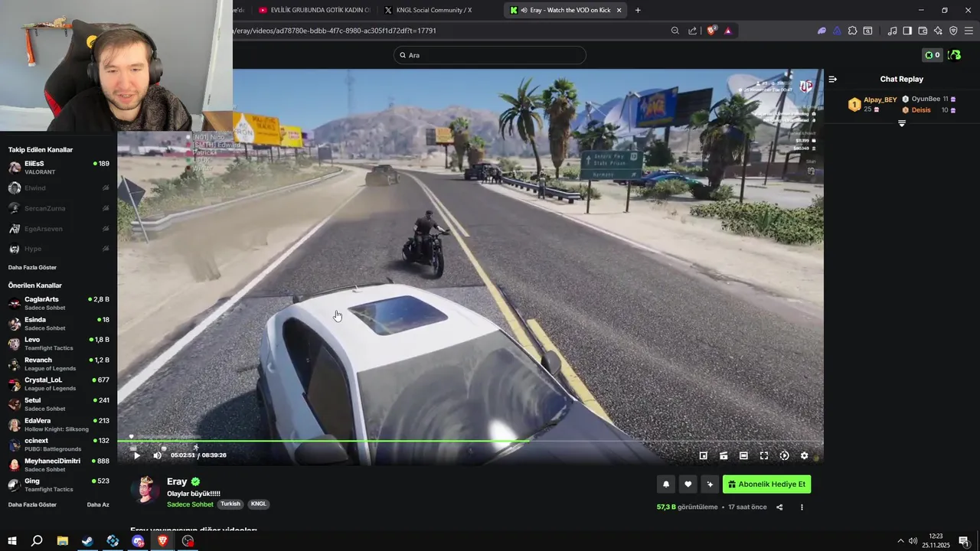Open video player settings gear
The width and height of the screenshot is (980, 551).
click(x=804, y=455)
